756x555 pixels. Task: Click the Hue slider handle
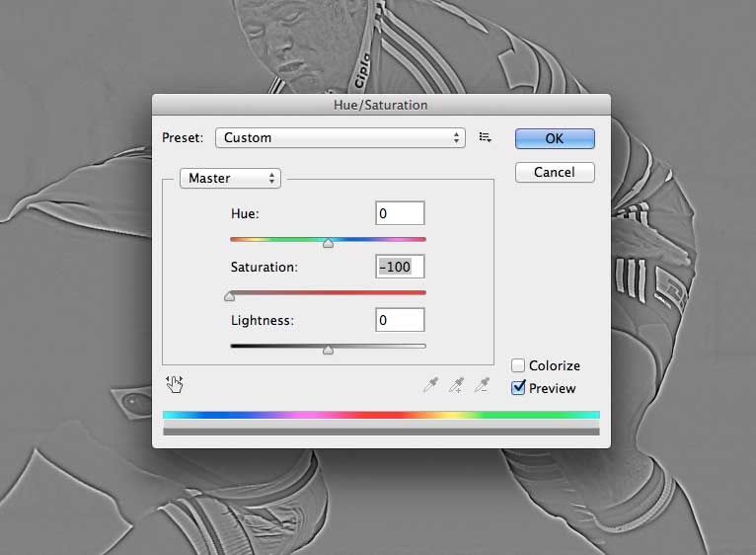click(x=328, y=243)
